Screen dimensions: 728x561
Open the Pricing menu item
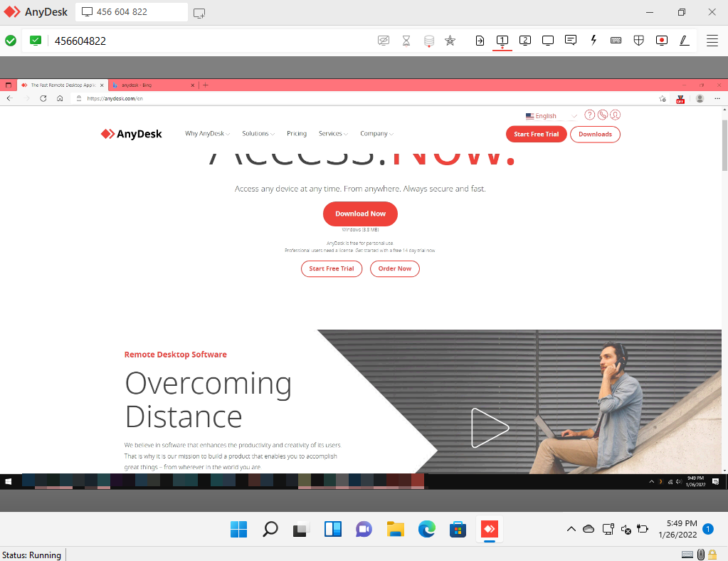pos(297,134)
